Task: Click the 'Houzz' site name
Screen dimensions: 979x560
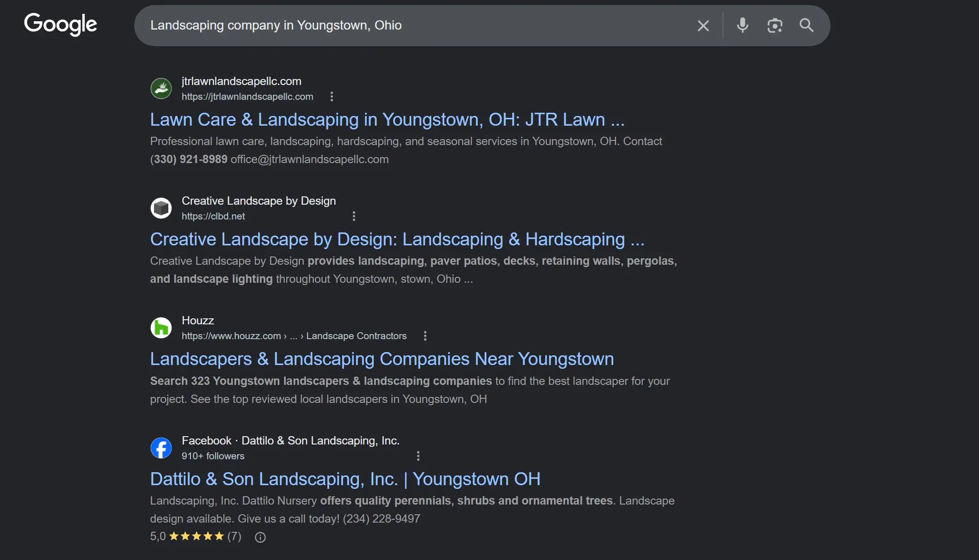Action: (197, 321)
